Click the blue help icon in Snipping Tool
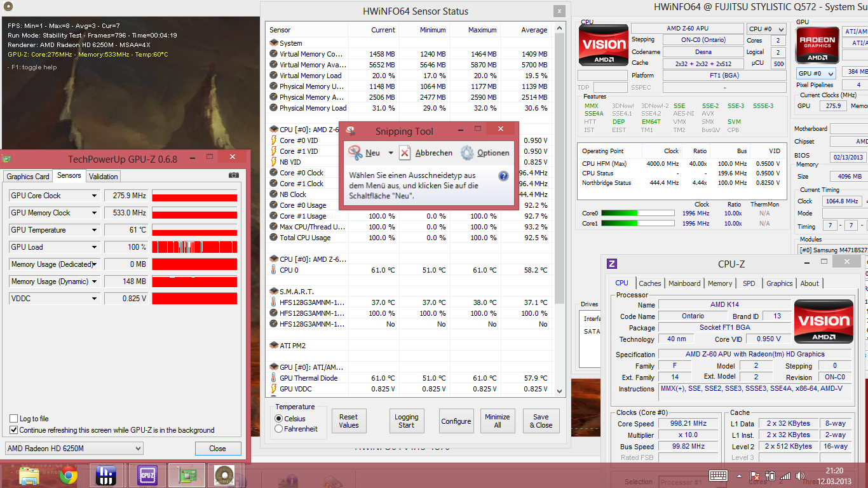 503,176
